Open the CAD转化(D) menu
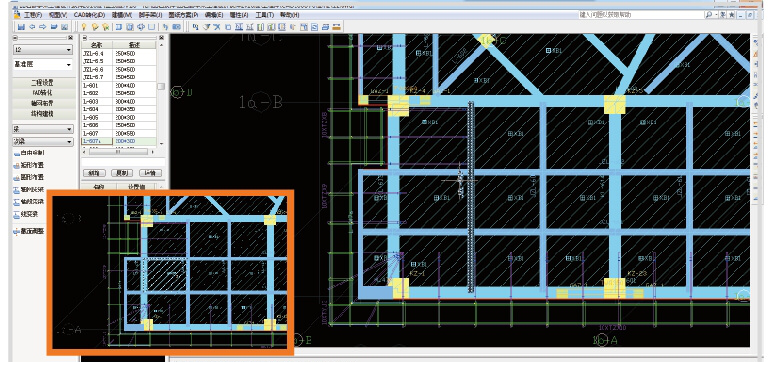 [x=89, y=15]
